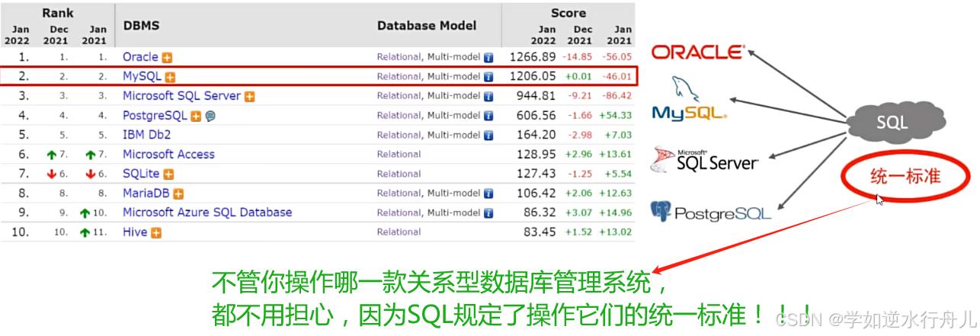The image size is (980, 336).
Task: Click the score change -86.42
Action: (617, 96)
